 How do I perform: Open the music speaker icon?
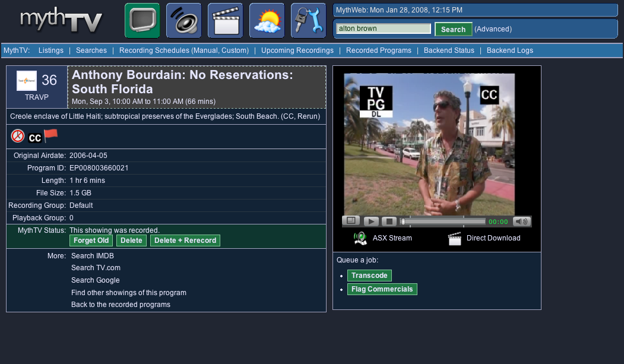click(x=183, y=21)
